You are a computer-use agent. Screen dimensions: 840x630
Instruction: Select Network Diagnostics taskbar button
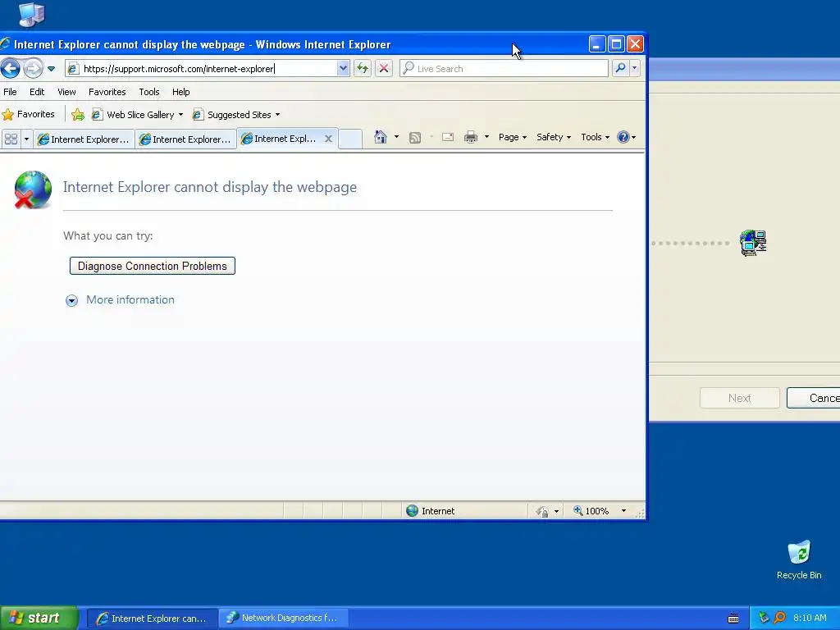(284, 619)
